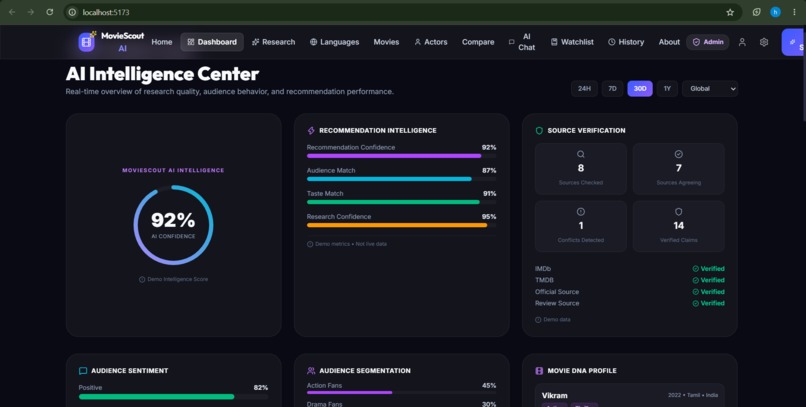Click the 92% AI Confidence ring

pyautogui.click(x=173, y=225)
